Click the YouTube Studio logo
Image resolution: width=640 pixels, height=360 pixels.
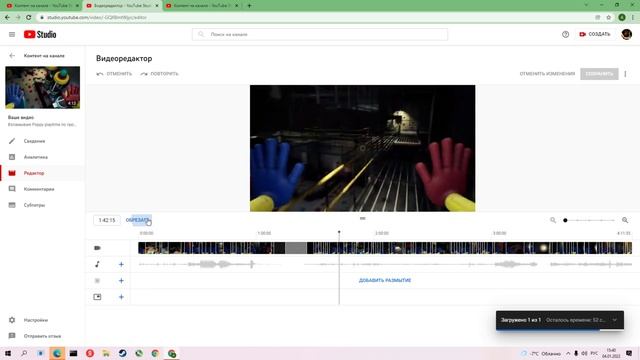(40, 35)
